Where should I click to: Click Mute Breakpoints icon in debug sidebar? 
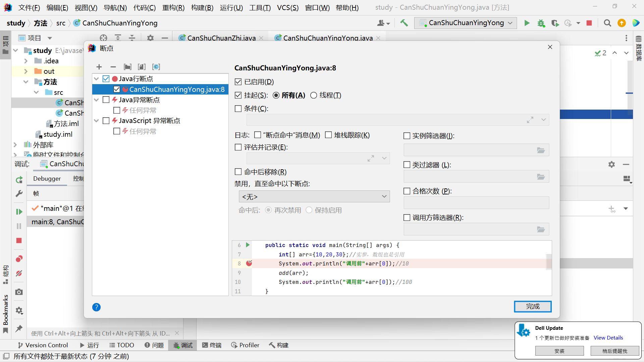point(19,274)
